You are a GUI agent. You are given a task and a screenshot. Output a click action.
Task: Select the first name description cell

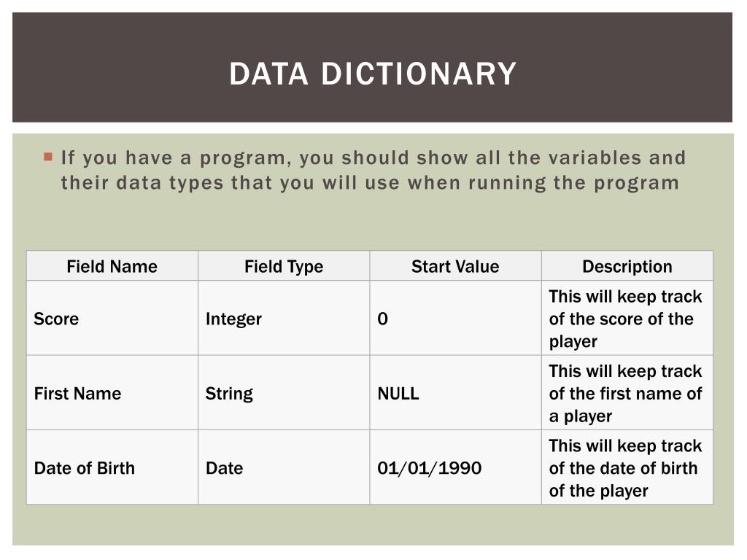627,393
